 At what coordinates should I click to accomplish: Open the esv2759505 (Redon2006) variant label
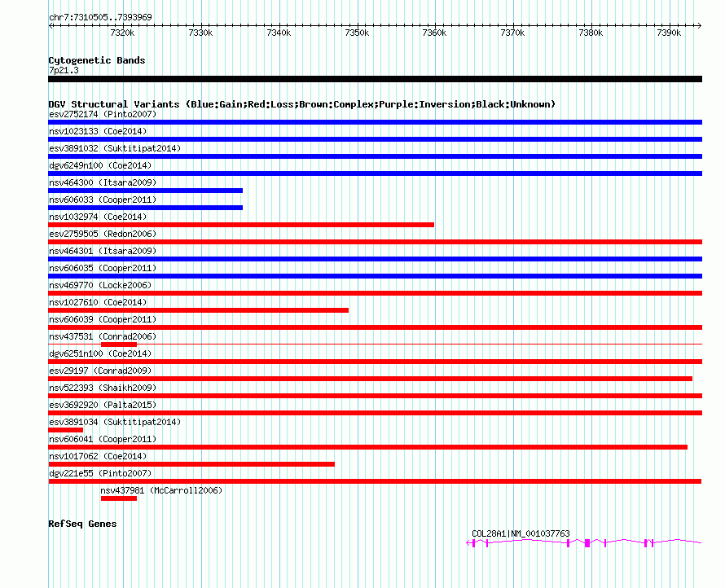(x=103, y=234)
